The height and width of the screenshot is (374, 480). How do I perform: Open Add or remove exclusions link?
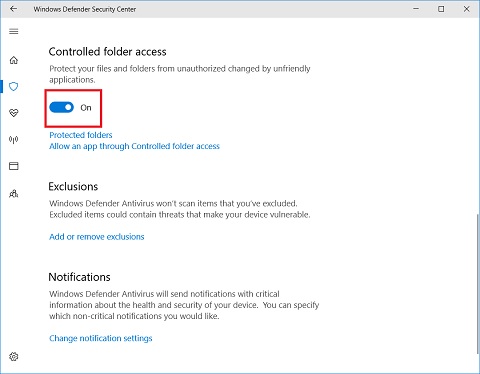click(97, 237)
